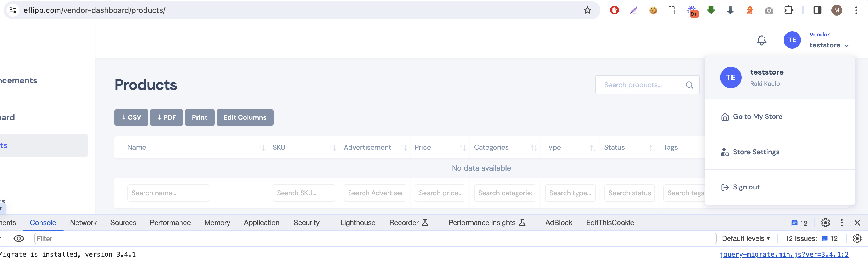Download the products as CSV
Screen dimensions: 868x272
[x=131, y=118]
